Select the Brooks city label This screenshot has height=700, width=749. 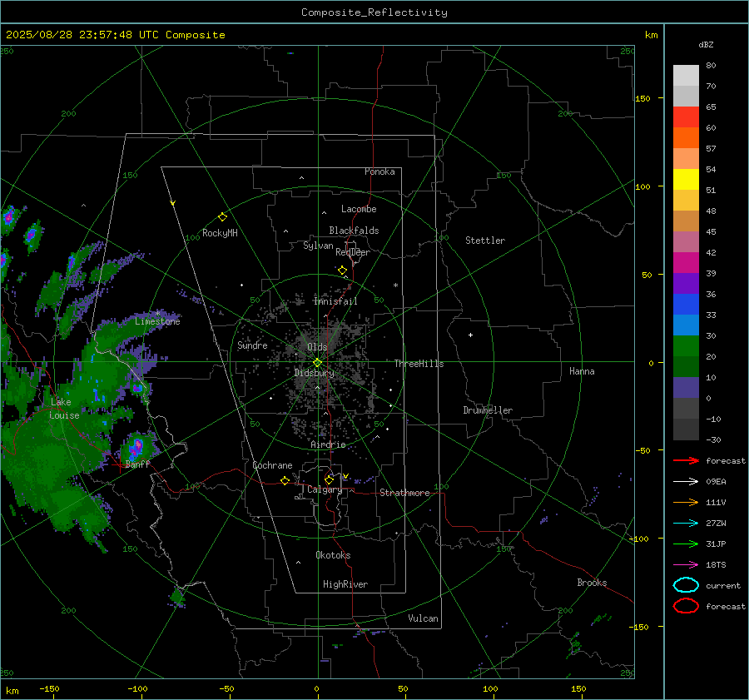pos(592,583)
